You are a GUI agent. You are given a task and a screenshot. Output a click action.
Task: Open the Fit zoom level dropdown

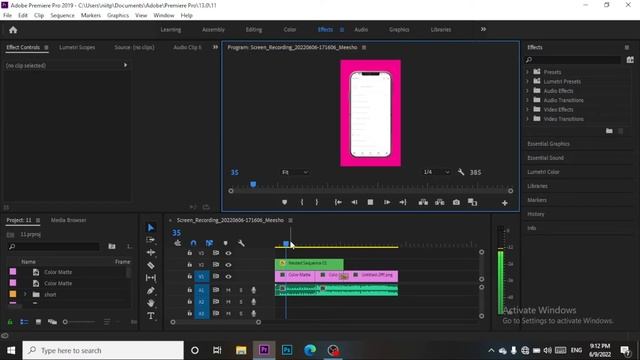[295, 172]
